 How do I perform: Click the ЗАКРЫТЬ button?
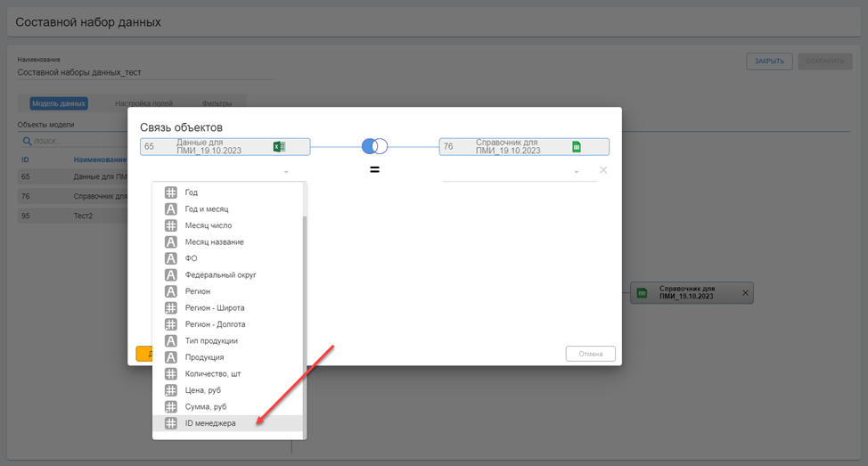coord(768,61)
